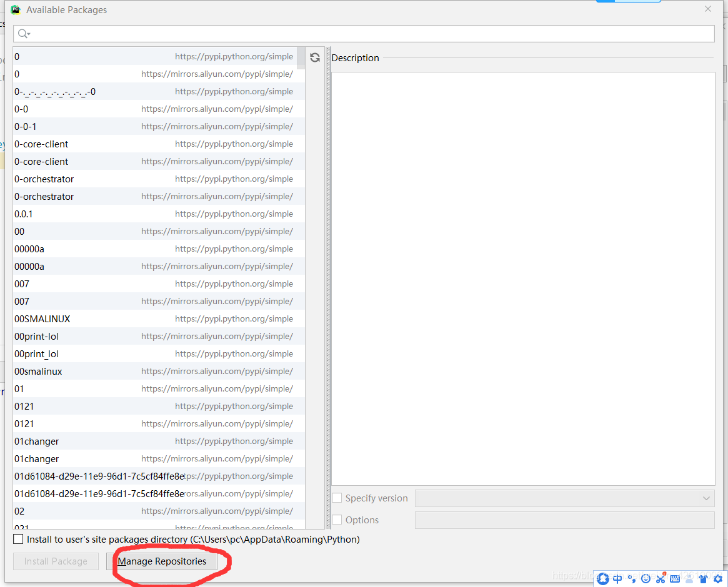
Task: Select package 0 from aliyun mirror
Action: 159,74
